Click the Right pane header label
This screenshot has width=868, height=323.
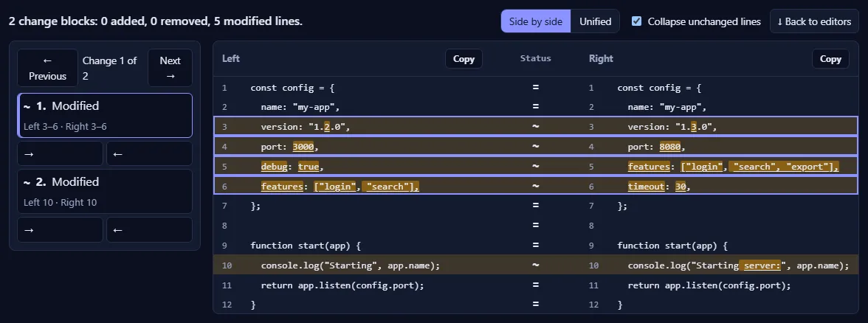[x=601, y=58]
